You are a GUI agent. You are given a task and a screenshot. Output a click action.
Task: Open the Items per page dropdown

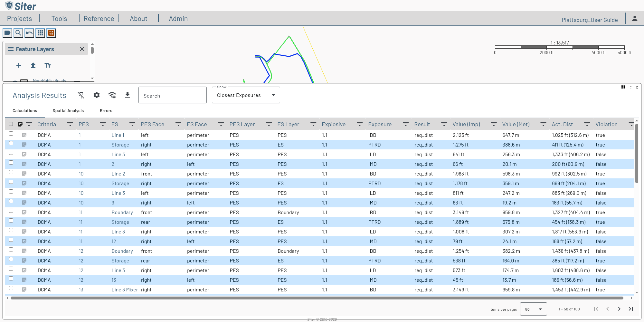pos(534,309)
